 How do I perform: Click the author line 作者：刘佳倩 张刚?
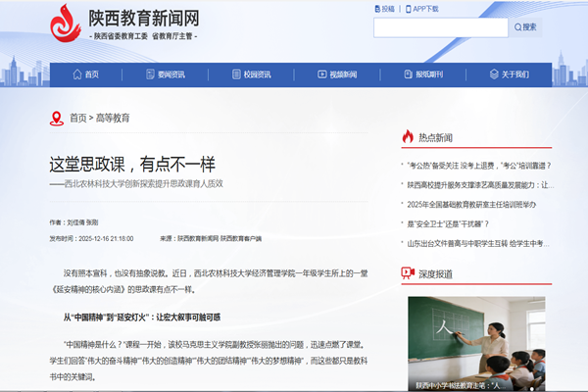tap(73, 222)
